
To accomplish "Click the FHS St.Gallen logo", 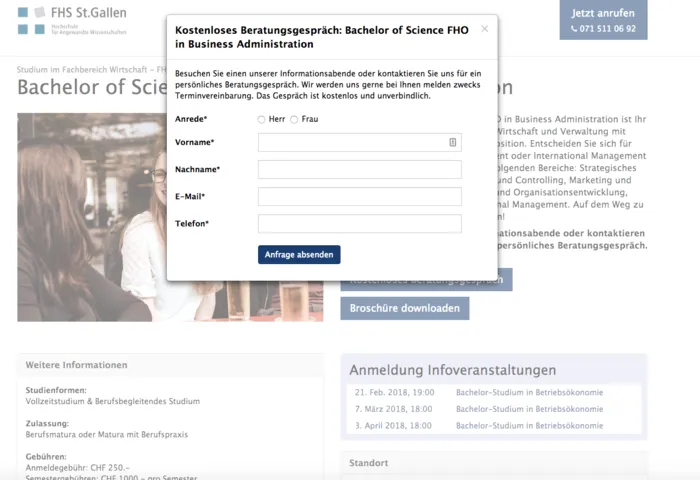I will [x=72, y=21].
